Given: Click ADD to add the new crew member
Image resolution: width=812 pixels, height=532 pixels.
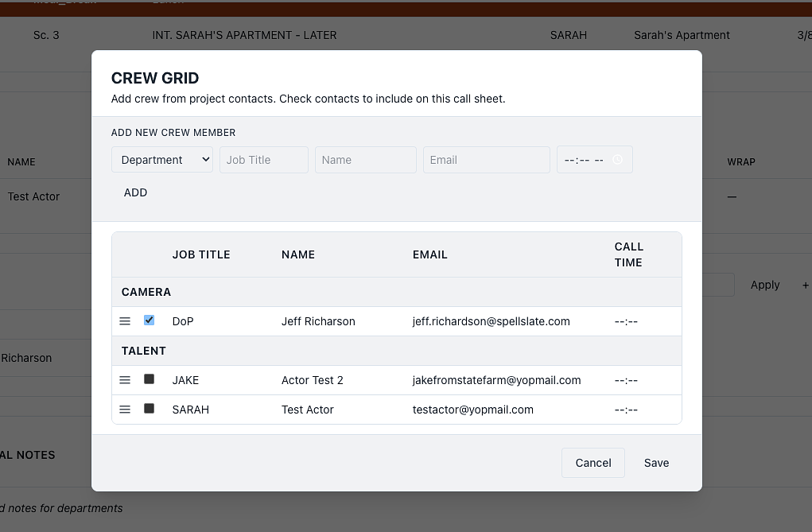Looking at the screenshot, I should click(x=135, y=192).
